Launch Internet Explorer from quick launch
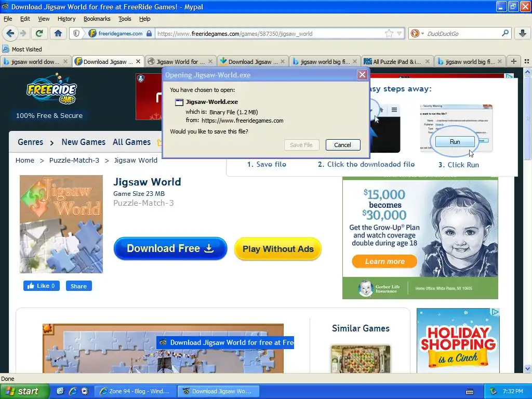532x399 pixels. (x=72, y=391)
